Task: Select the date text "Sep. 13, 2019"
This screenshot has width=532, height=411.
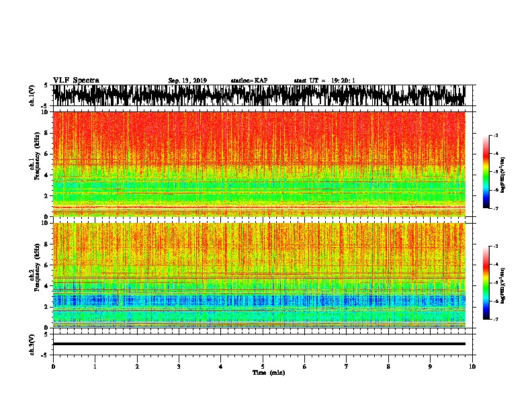Action: pyautogui.click(x=187, y=81)
